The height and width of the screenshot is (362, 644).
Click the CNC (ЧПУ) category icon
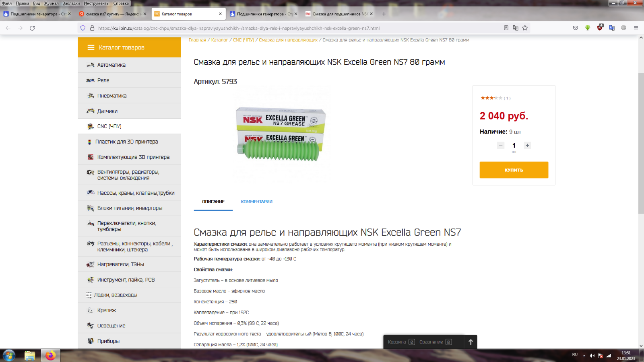[91, 126]
